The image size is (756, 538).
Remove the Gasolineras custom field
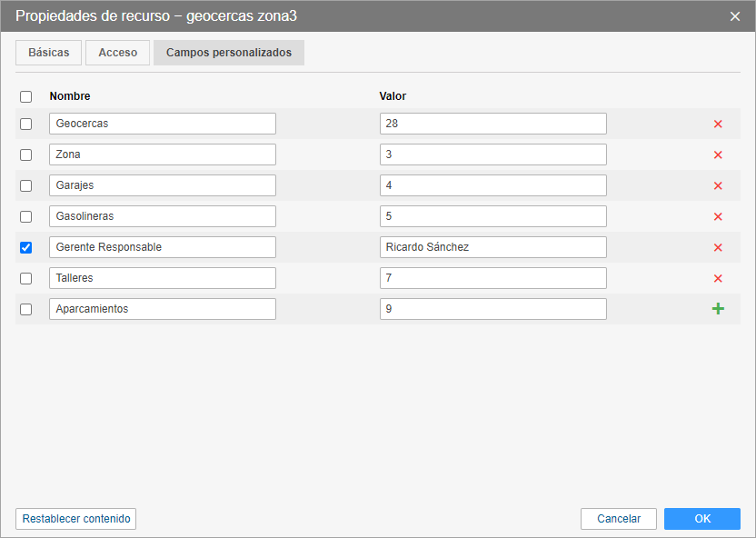coord(718,217)
